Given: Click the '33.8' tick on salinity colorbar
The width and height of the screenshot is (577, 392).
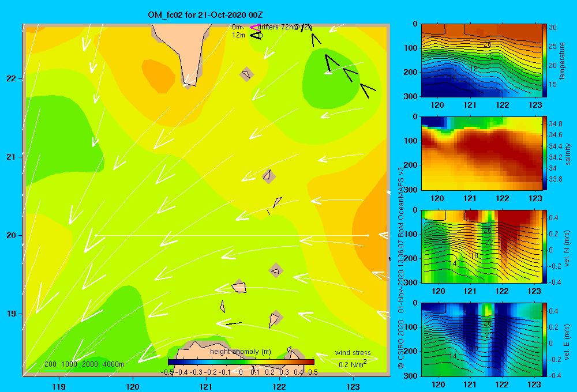Looking at the screenshot, I should pyautogui.click(x=555, y=179).
